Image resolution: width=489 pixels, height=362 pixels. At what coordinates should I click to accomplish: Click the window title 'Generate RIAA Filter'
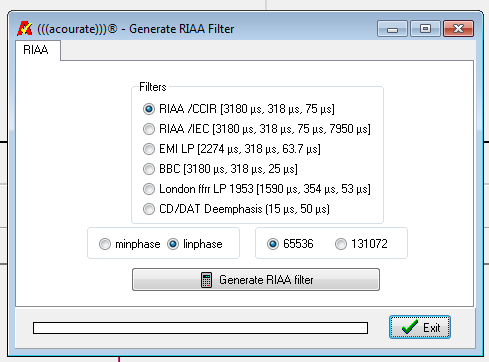182,29
